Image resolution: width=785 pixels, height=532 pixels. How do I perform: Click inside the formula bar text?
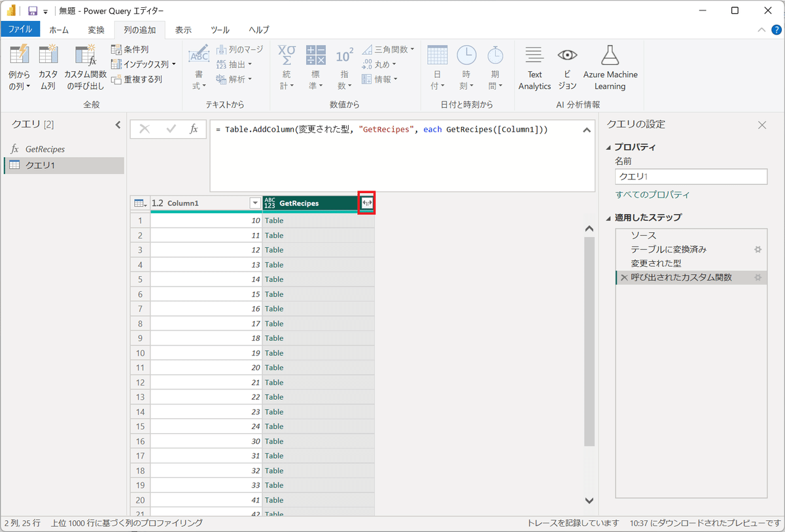click(x=382, y=130)
